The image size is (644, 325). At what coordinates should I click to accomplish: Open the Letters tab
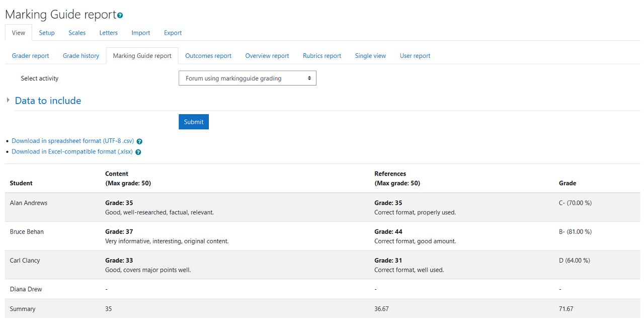tap(108, 32)
